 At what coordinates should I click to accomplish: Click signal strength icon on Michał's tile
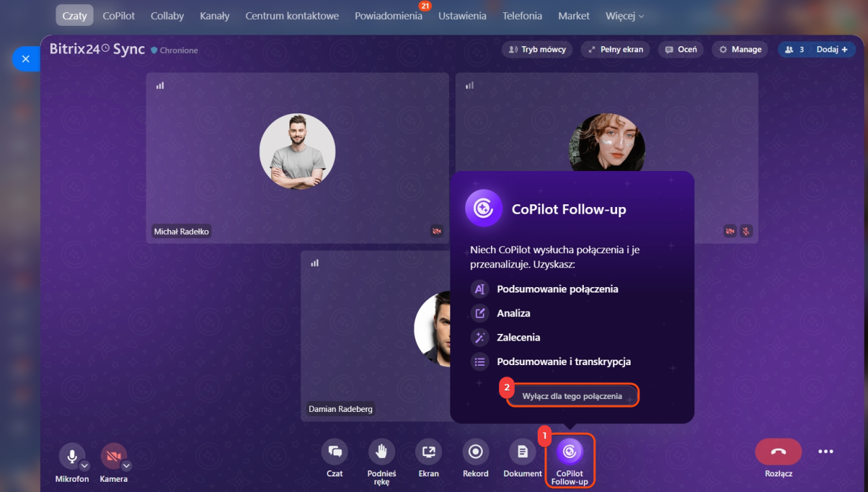[x=160, y=86]
